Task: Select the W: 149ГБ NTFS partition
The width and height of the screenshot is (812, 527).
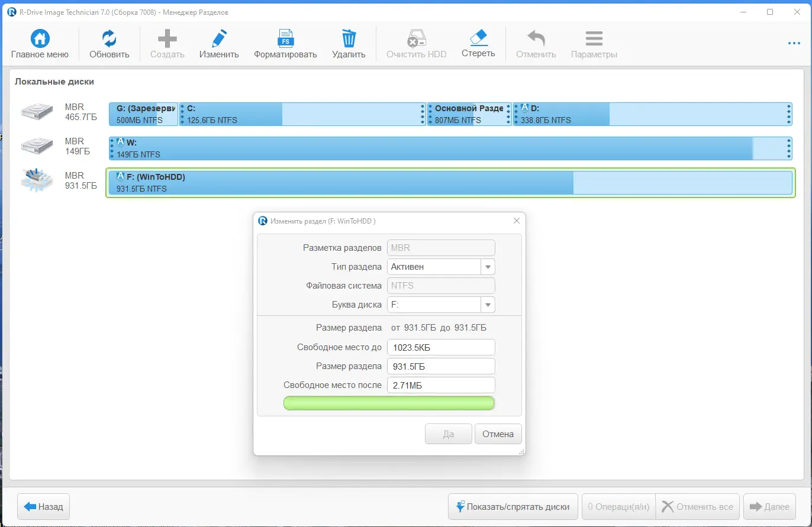Action: point(450,148)
